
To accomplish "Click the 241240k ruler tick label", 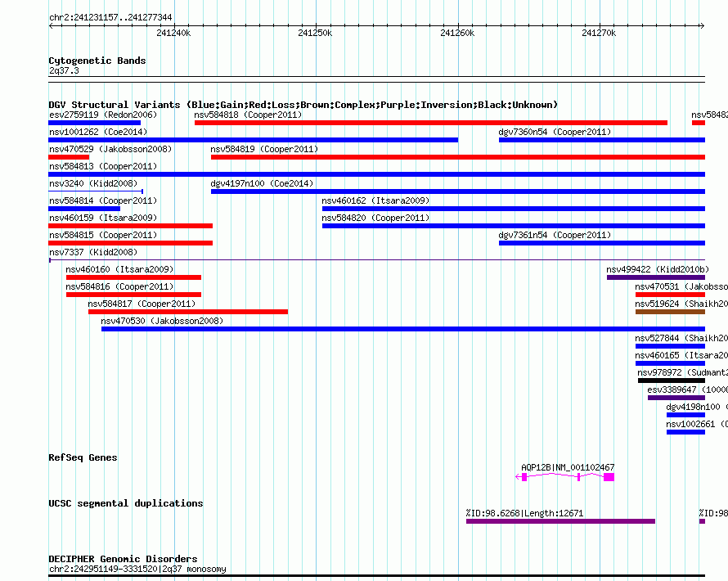I will (173, 33).
